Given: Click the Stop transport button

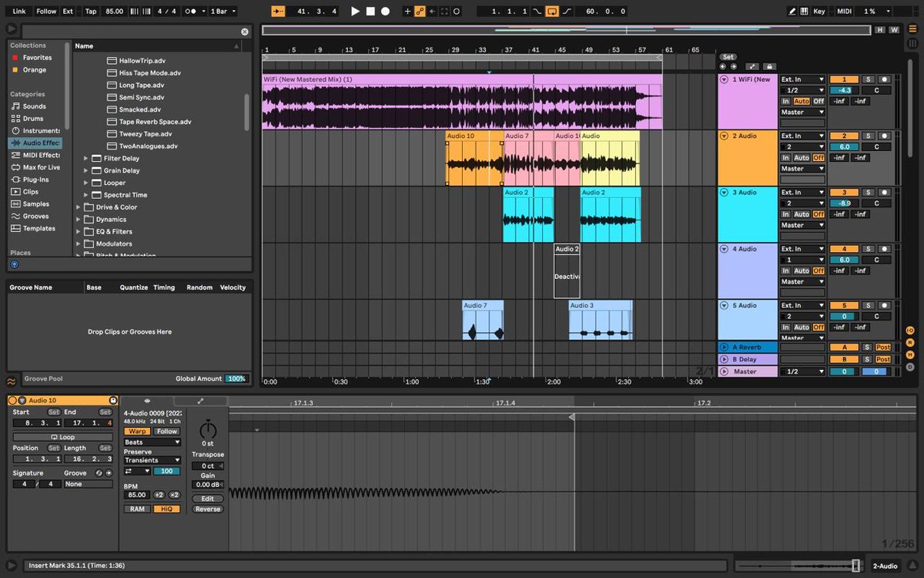Looking at the screenshot, I should [x=370, y=12].
